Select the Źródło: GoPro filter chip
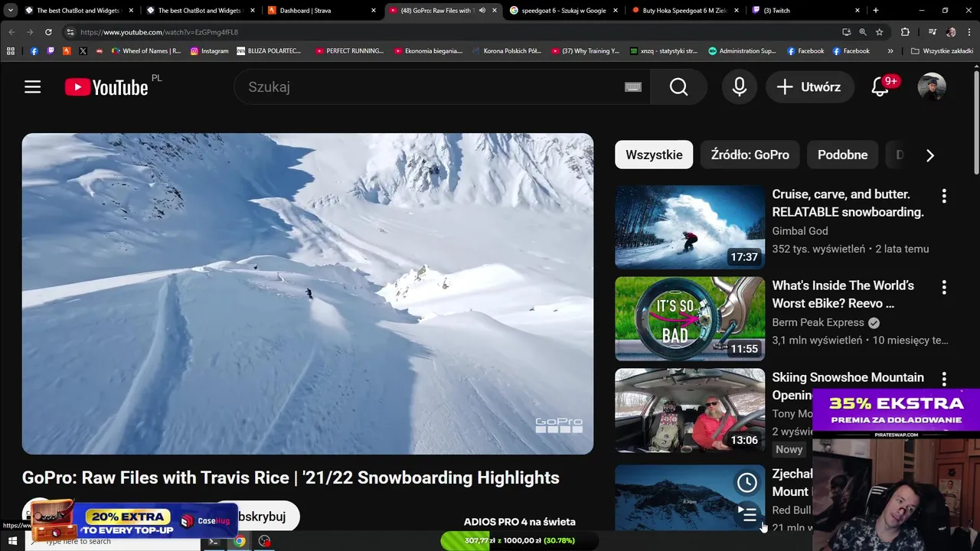This screenshot has width=980, height=551. pyautogui.click(x=750, y=155)
